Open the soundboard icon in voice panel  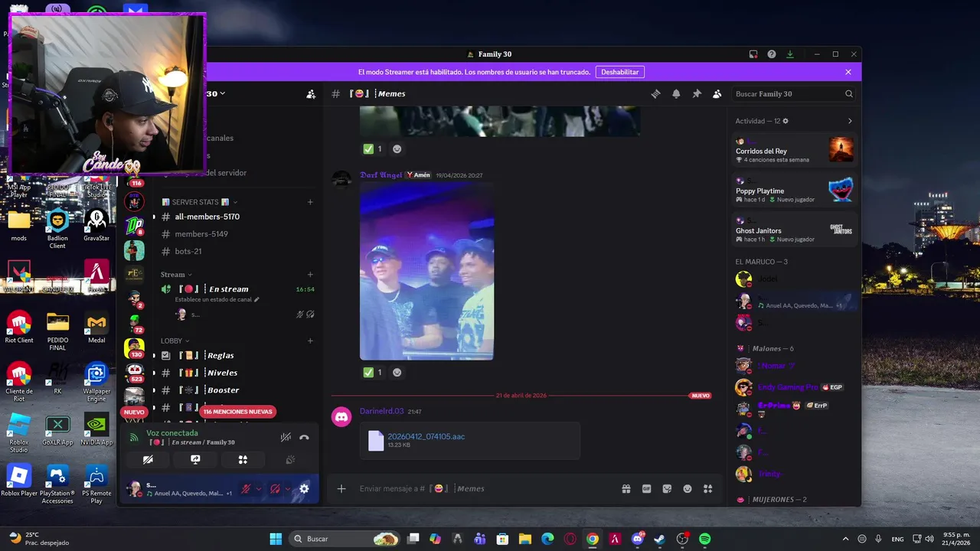click(290, 460)
